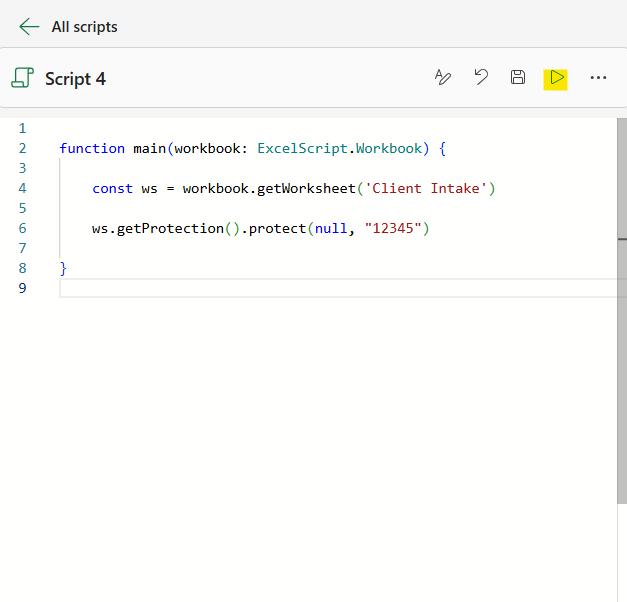This screenshot has height=602, width=627.
Task: Click the ws.getProtection() call on line 6
Action: pos(166,228)
